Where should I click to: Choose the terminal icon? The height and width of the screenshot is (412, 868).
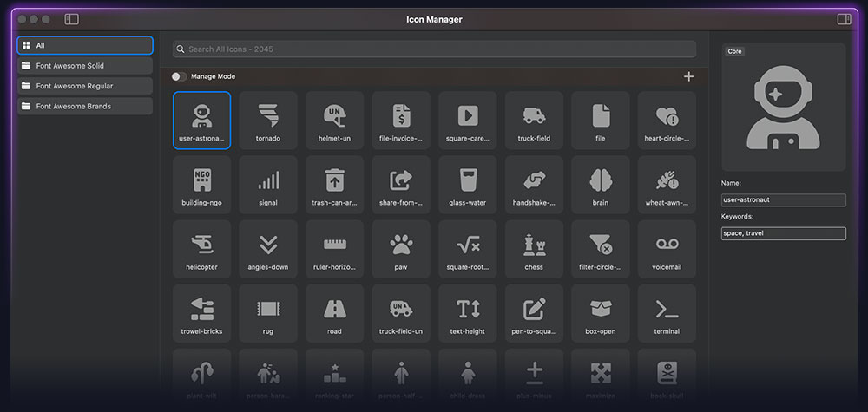click(667, 314)
